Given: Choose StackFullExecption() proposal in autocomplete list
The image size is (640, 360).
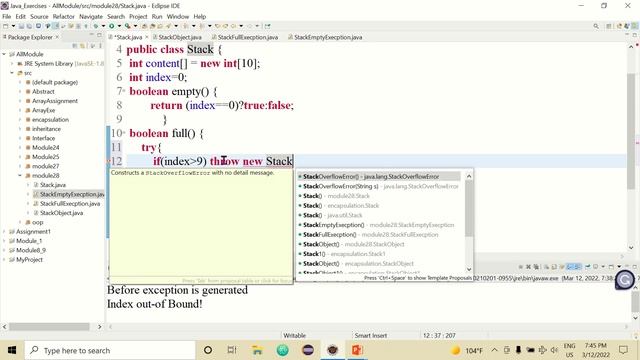Looking at the screenshot, I should pyautogui.click(x=379, y=235).
